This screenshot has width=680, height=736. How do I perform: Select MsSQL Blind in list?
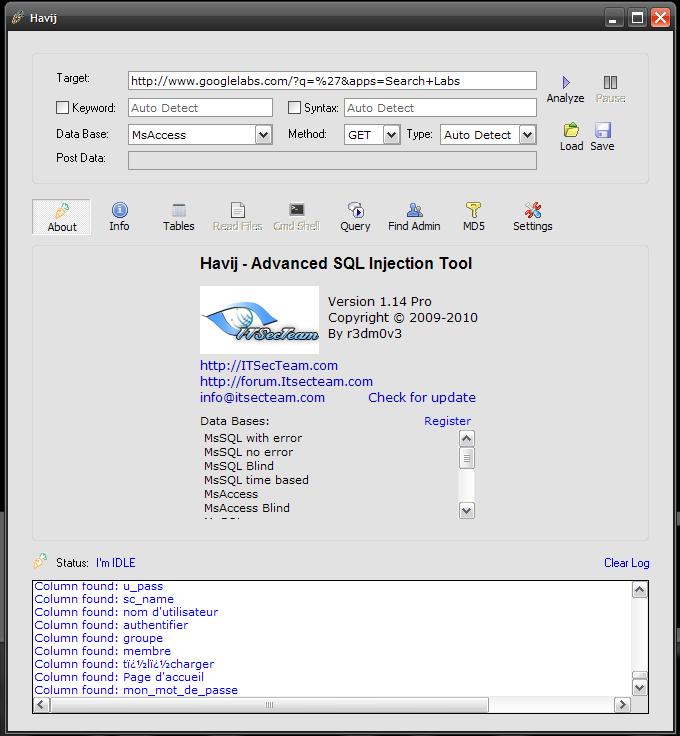[x=239, y=466]
